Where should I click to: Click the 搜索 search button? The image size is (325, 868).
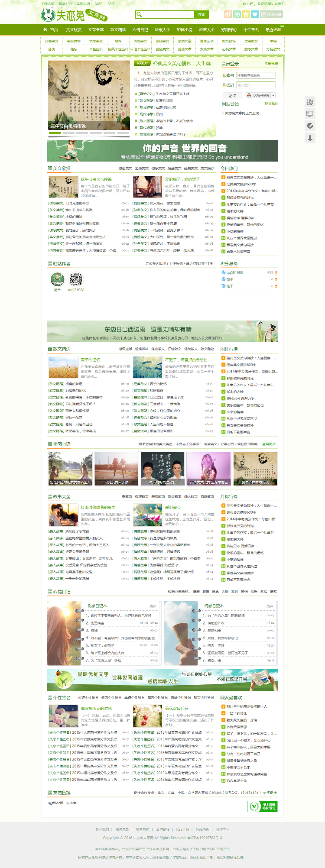(x=201, y=14)
